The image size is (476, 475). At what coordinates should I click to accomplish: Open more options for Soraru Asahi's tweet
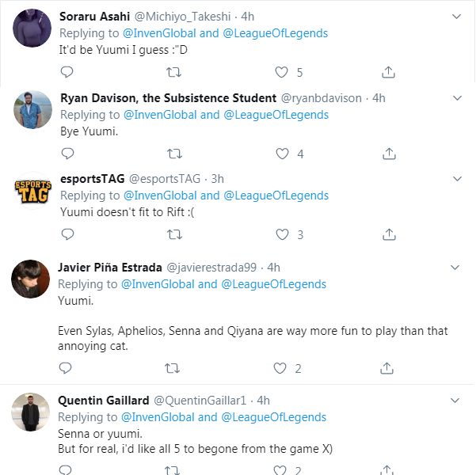click(456, 17)
